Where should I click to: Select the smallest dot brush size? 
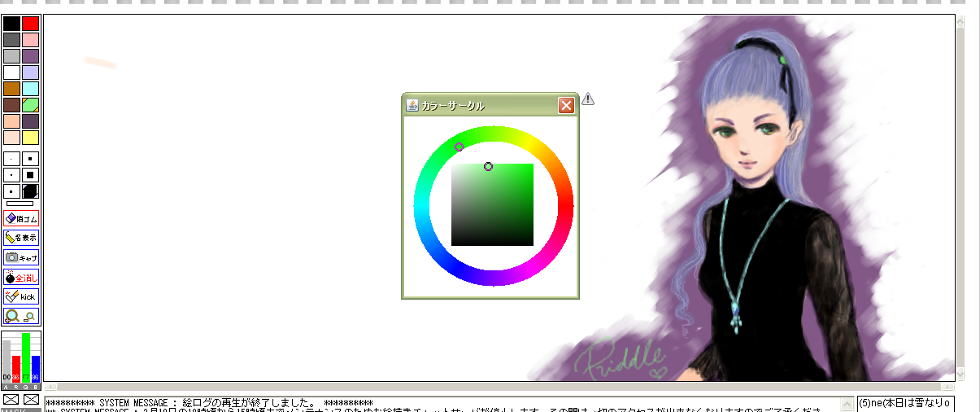[11, 159]
